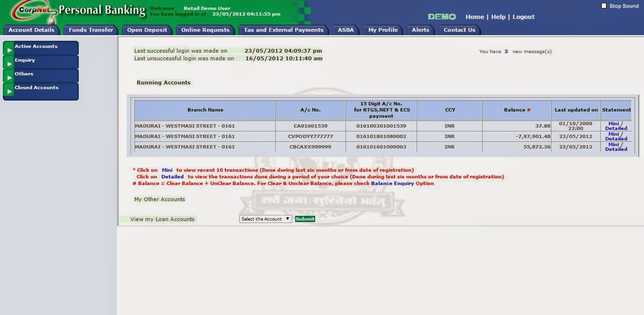Image resolution: width=644 pixels, height=315 pixels.
Task: Click last unsuccessful login date 16/05/2012
Action: 263,58
